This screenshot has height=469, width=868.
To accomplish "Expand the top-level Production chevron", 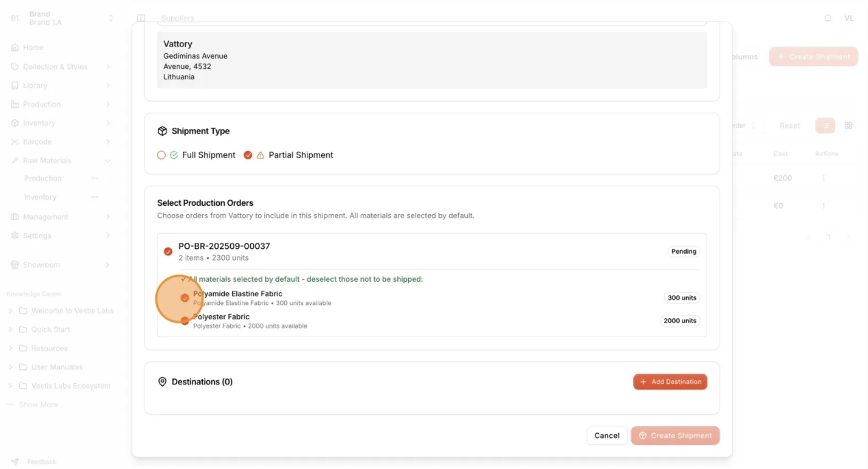I will [108, 104].
